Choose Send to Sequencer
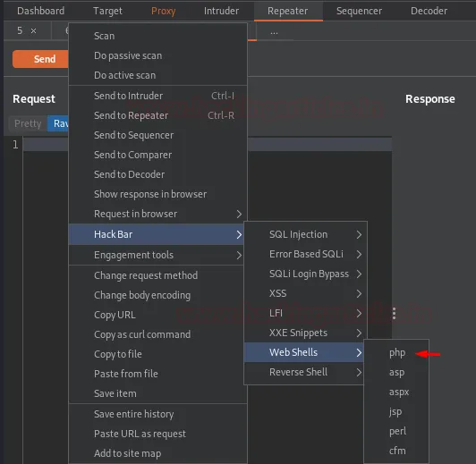The image size is (476, 464). (157, 135)
